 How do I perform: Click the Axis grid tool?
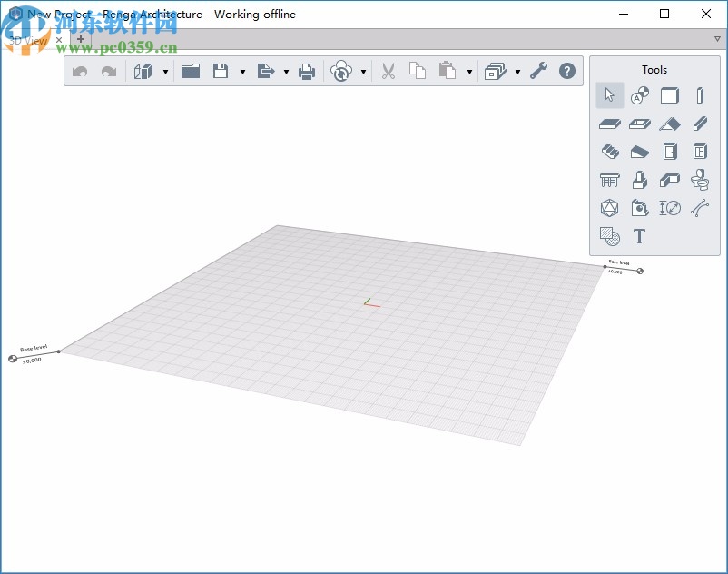pos(639,95)
